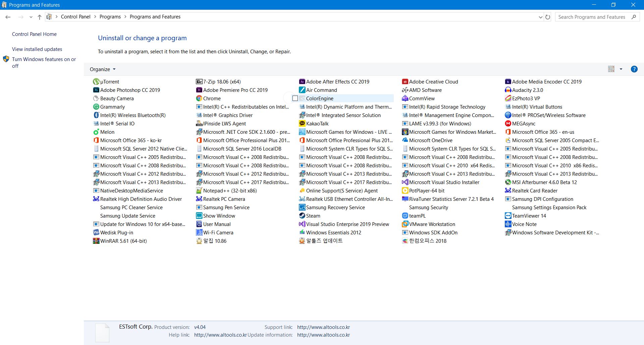Select the Melon icon
The image size is (644, 345).
click(96, 132)
